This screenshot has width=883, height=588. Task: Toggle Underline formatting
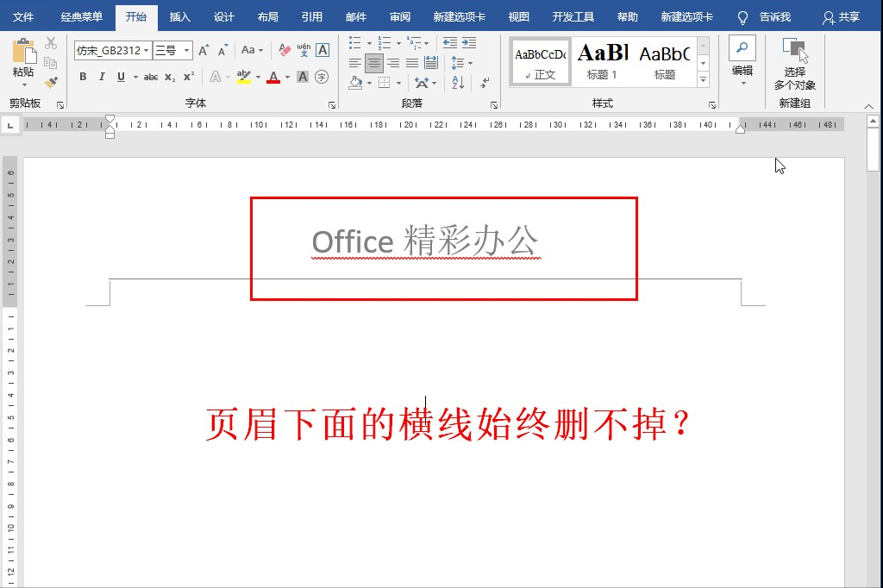pyautogui.click(x=121, y=77)
